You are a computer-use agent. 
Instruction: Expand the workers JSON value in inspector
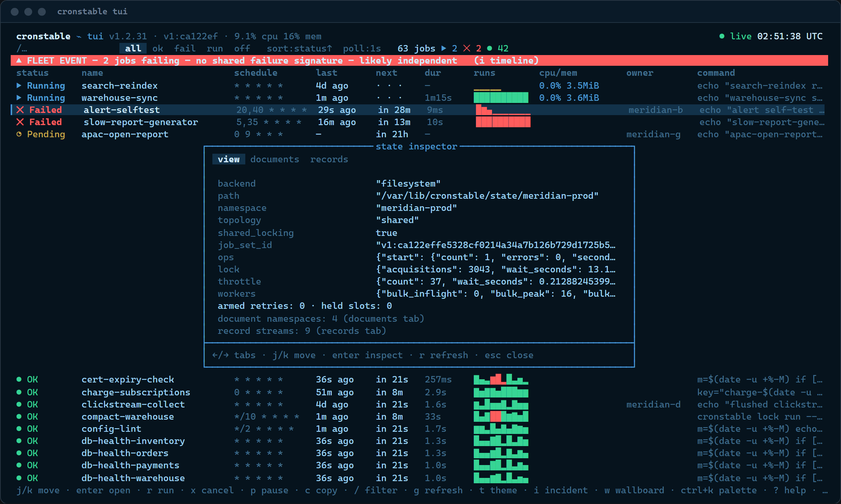point(496,293)
